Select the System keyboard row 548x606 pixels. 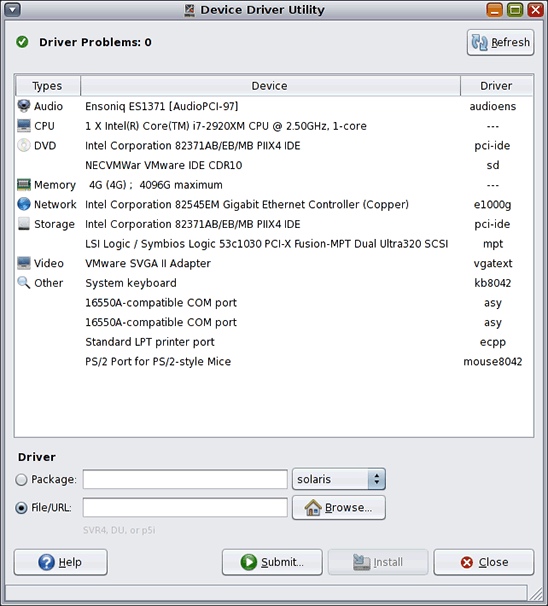274,283
